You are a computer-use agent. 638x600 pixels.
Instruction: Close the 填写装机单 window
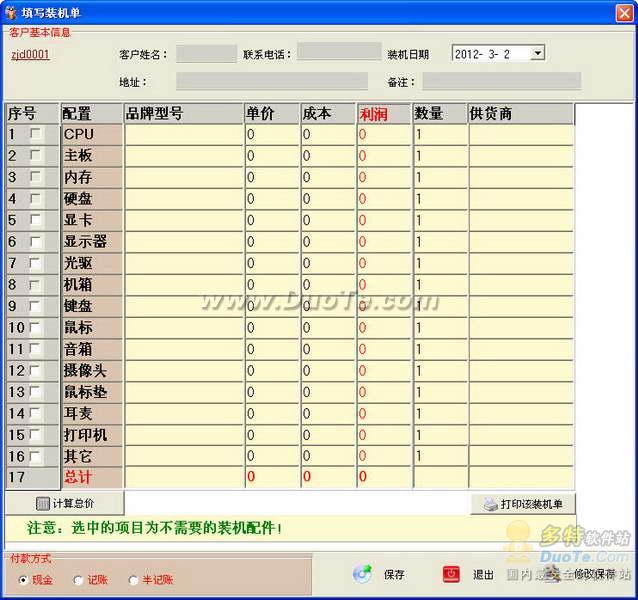point(624,12)
